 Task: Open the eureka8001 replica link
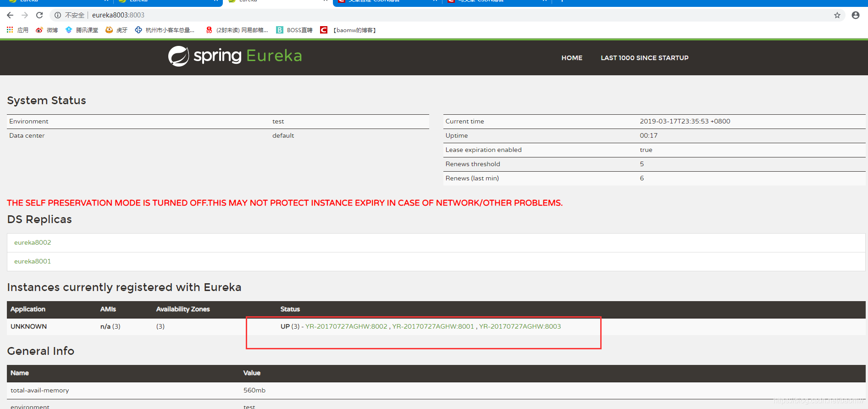(33, 261)
